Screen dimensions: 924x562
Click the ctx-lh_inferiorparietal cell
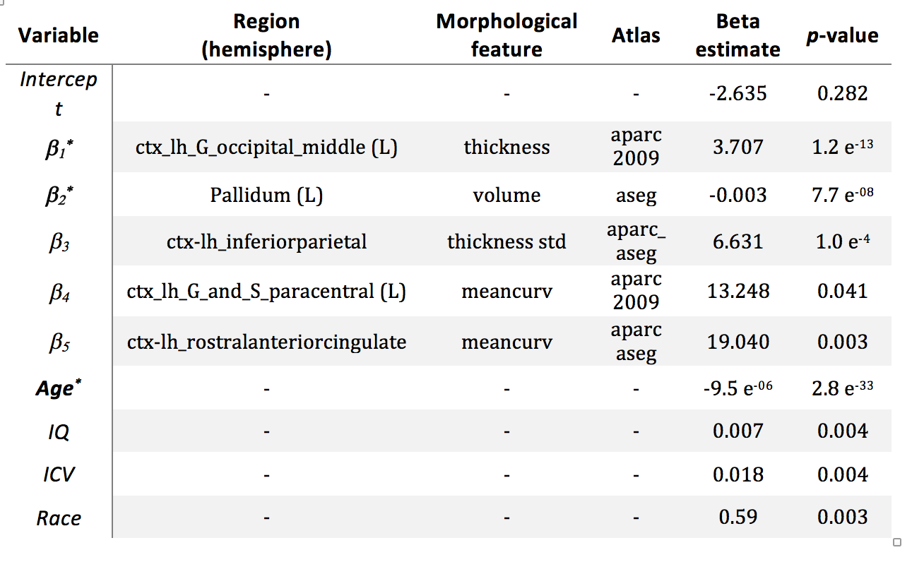point(266,242)
